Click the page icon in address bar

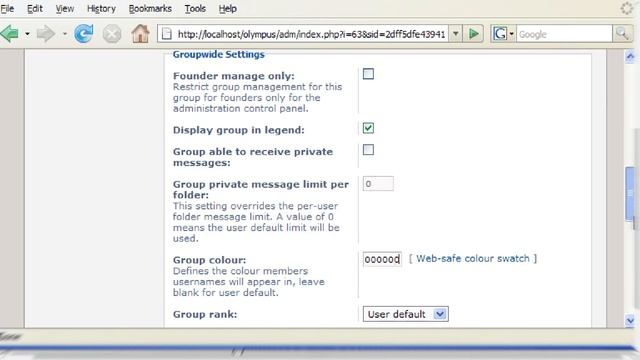tap(167, 34)
